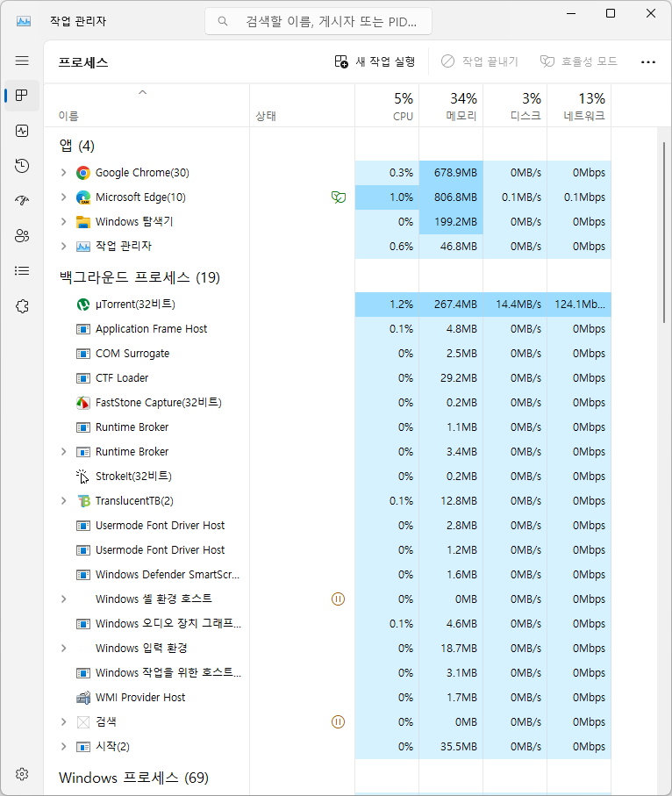
Task: Open the Details list icon in sidebar
Action: point(22,270)
